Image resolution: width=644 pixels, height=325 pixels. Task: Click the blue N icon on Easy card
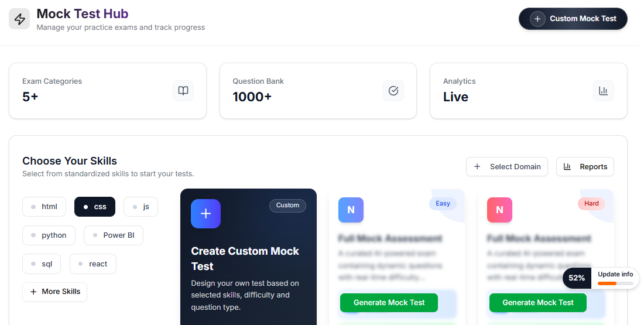[351, 210]
